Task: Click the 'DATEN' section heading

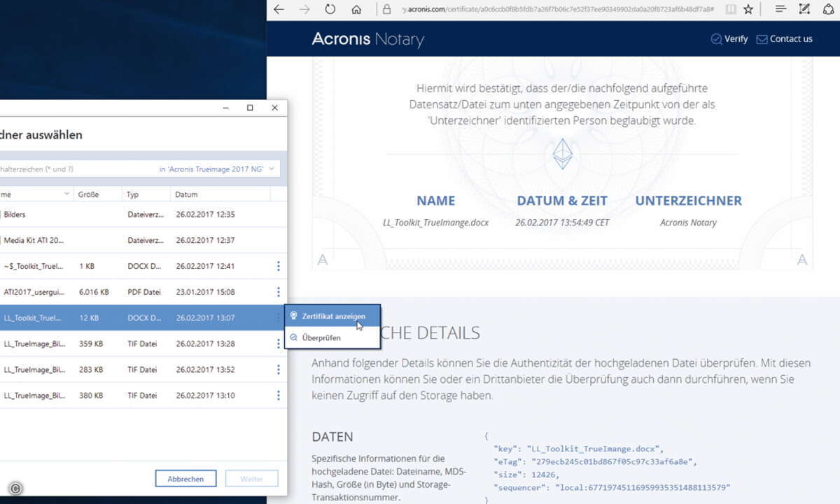Action: click(x=332, y=437)
